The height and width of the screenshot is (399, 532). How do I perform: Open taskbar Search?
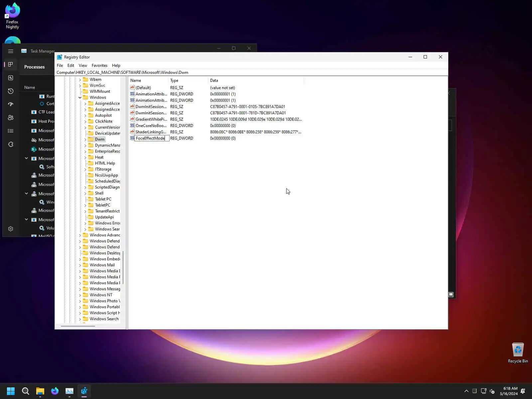click(25, 391)
